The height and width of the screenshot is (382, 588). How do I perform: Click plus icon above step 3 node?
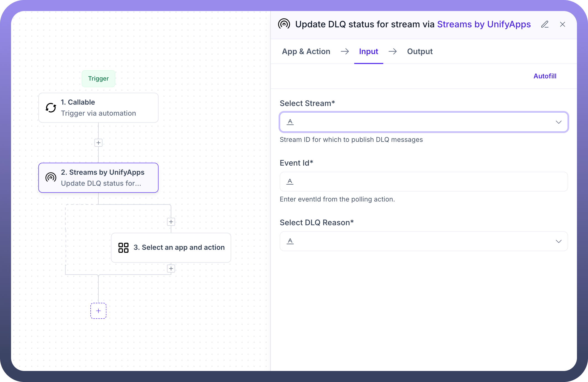(x=171, y=222)
